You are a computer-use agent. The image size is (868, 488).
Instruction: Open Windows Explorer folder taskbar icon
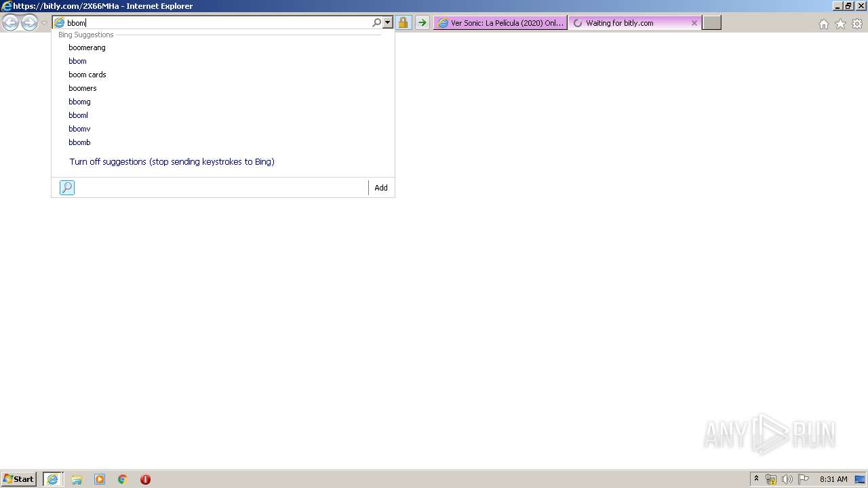click(x=77, y=479)
